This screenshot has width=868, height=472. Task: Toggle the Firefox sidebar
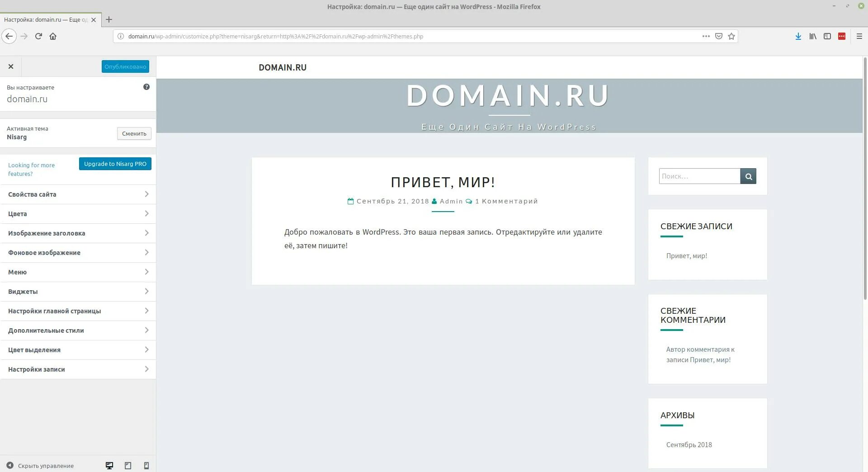[827, 36]
